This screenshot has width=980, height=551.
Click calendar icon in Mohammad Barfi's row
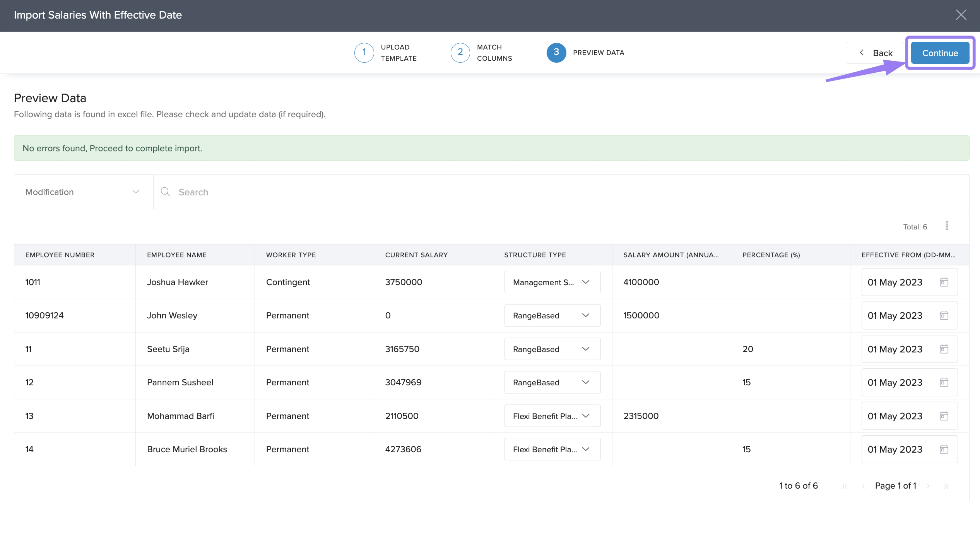coord(944,416)
